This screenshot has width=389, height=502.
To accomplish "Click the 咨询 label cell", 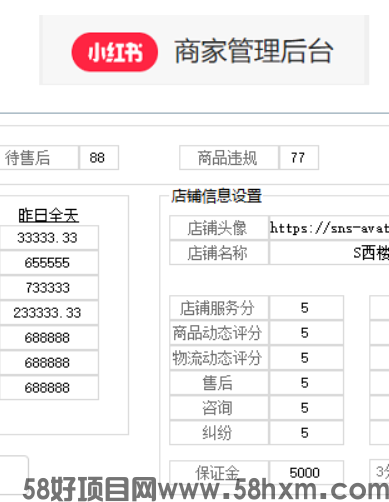I will coord(219,408).
